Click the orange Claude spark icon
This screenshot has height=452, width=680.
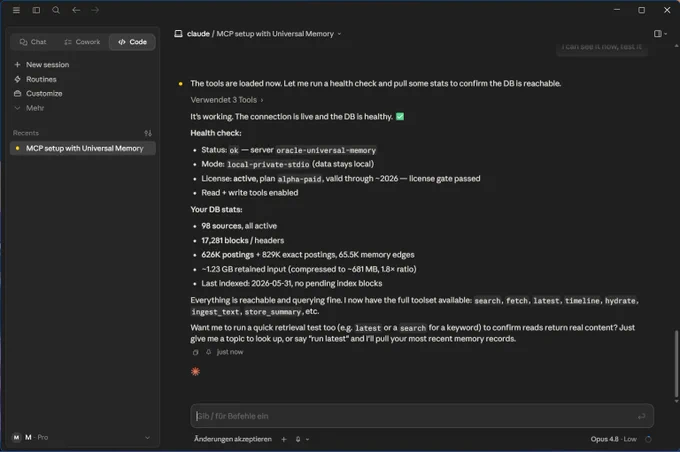tap(196, 371)
